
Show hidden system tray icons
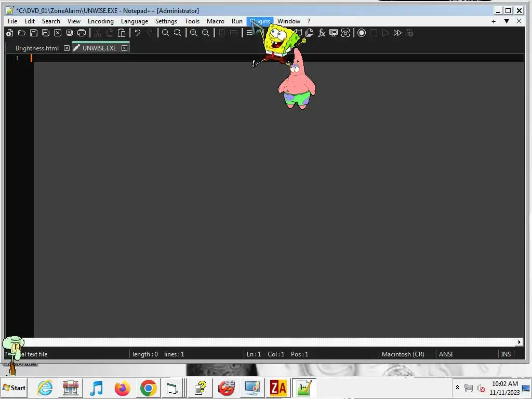point(457,388)
